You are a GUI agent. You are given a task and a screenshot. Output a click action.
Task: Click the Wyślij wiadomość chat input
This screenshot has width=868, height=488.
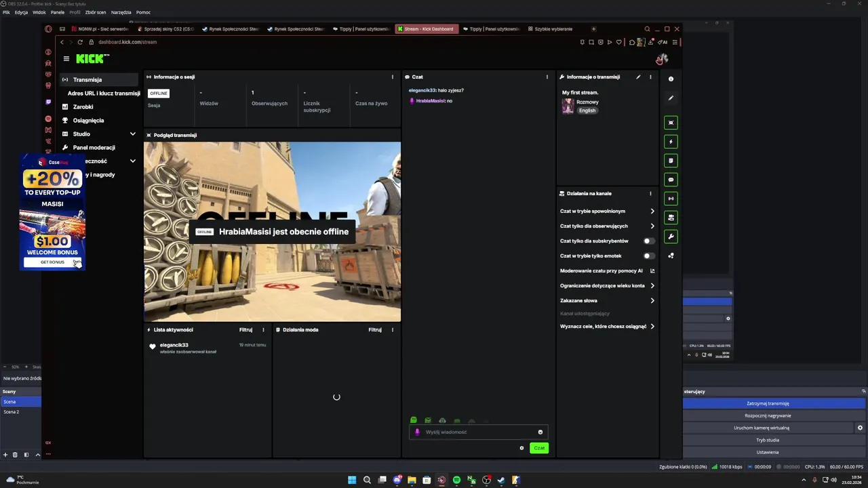click(x=478, y=432)
